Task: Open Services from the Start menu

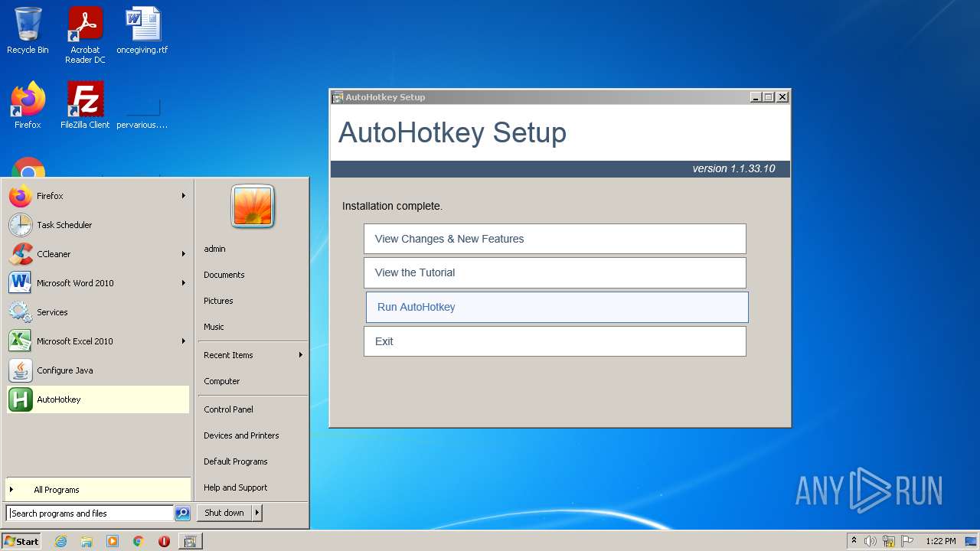Action: tap(98, 312)
